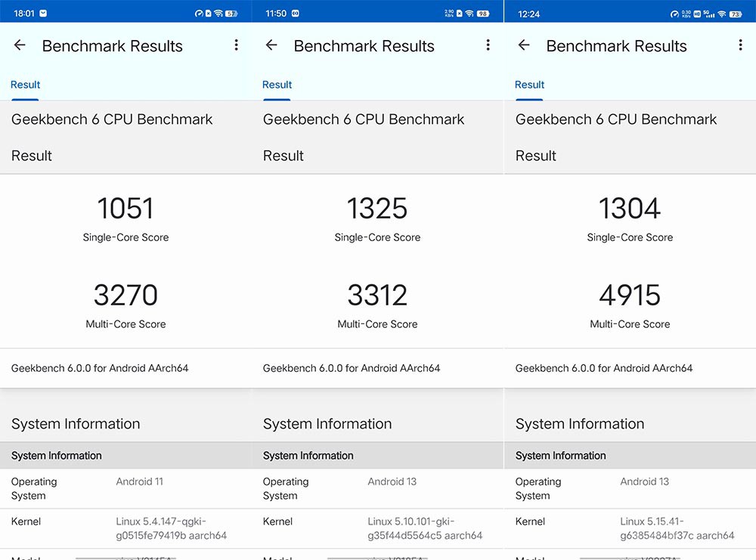Tap the Wi-Fi icon in the 18:01 status bar

pyautogui.click(x=218, y=14)
